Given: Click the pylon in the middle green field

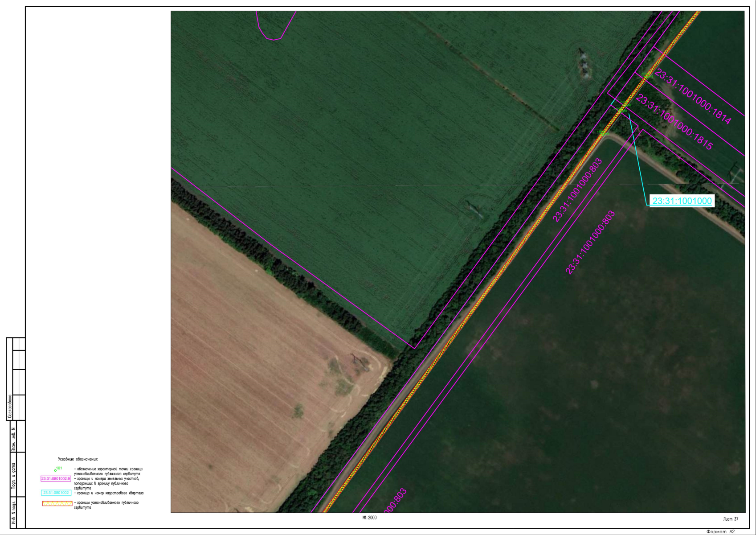Looking at the screenshot, I should (x=473, y=209).
